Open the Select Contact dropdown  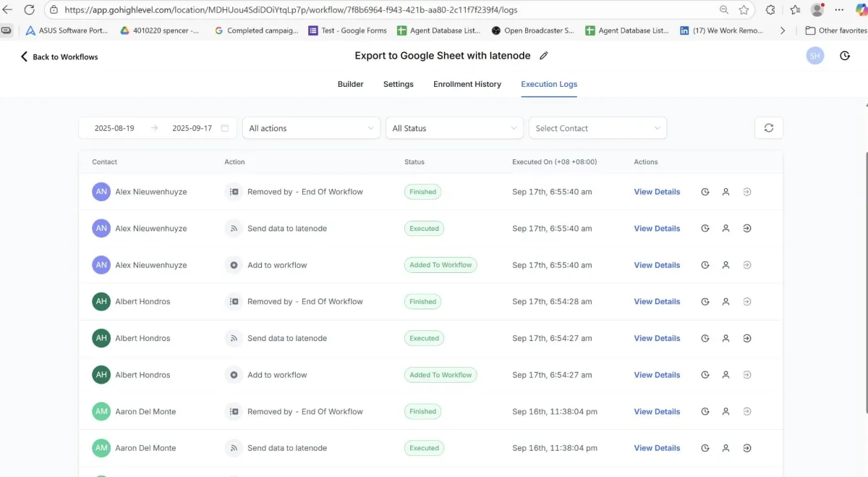coord(597,128)
